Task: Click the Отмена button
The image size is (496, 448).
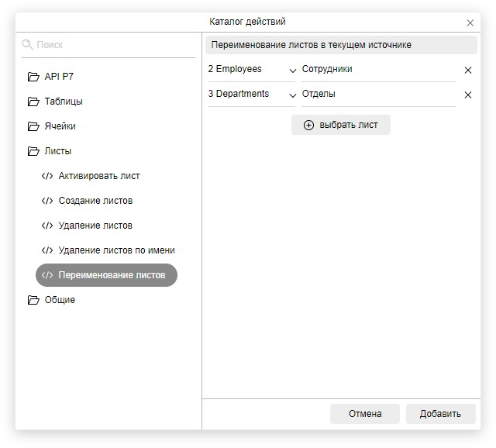Action: [364, 414]
